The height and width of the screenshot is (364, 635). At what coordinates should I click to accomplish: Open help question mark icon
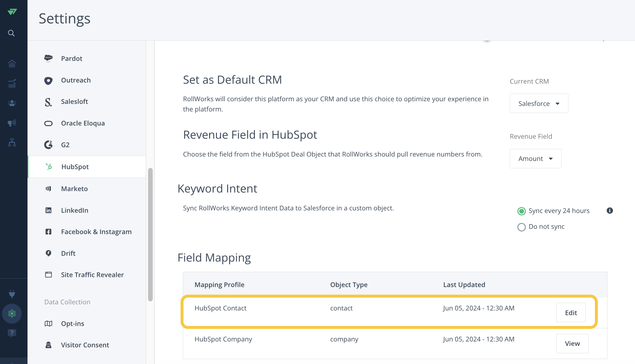12,333
